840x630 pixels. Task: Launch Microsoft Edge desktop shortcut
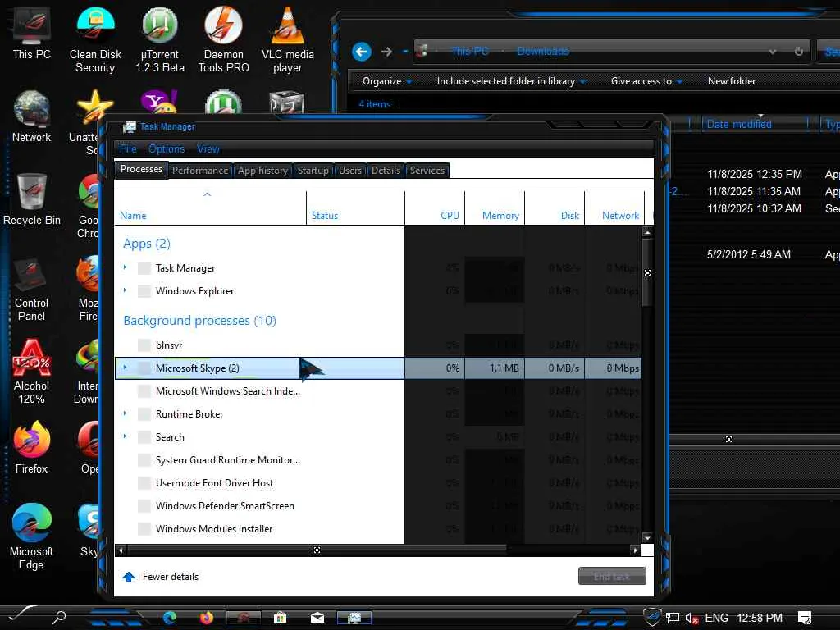tap(32, 536)
